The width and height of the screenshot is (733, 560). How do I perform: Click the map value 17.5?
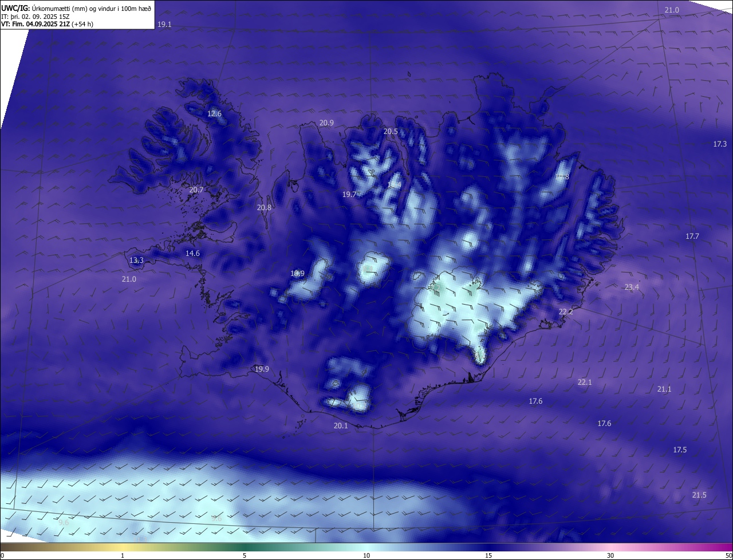click(680, 450)
